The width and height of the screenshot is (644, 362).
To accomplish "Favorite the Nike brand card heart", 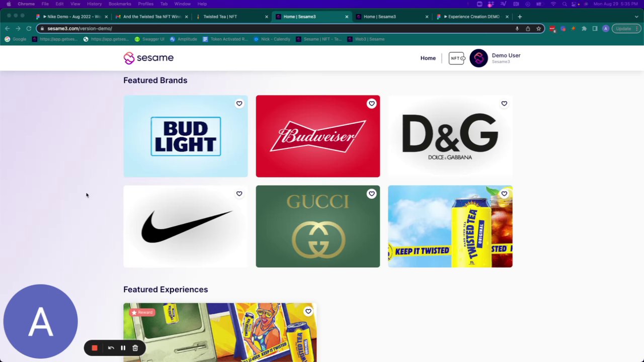I will [239, 194].
